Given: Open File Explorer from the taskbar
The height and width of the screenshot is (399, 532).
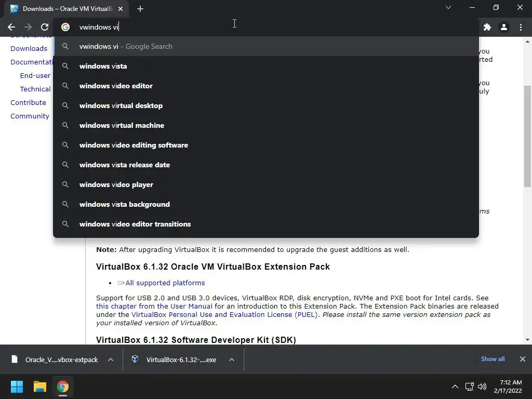Looking at the screenshot, I should click(39, 387).
